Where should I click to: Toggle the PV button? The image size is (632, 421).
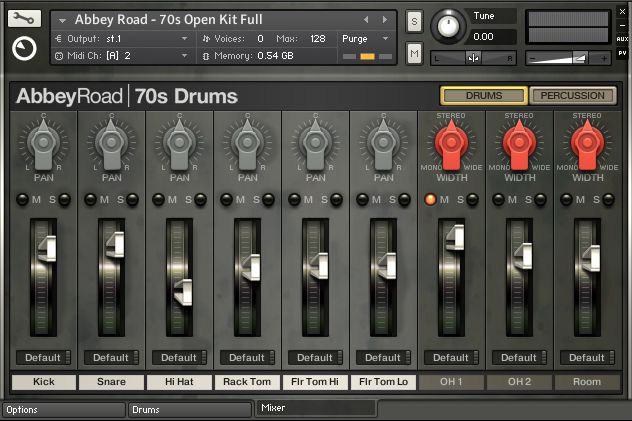tap(622, 53)
